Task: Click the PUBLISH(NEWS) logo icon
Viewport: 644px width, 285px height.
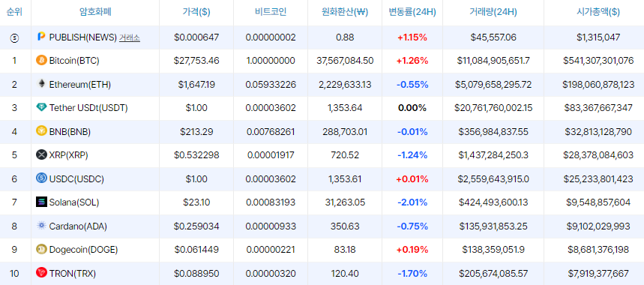Action: (41, 37)
